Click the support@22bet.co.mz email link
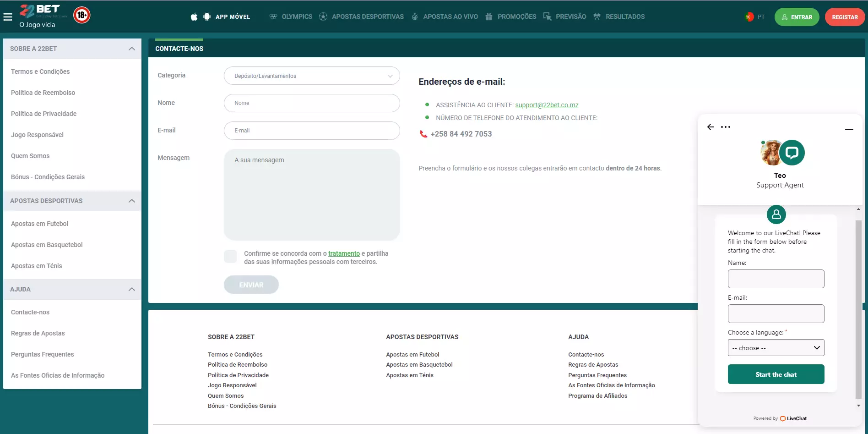The width and height of the screenshot is (868, 434). click(547, 105)
